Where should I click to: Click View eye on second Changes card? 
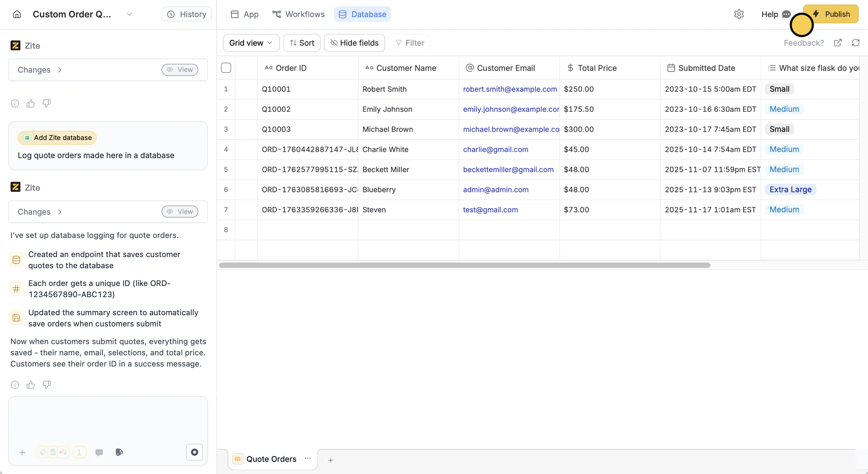point(180,212)
